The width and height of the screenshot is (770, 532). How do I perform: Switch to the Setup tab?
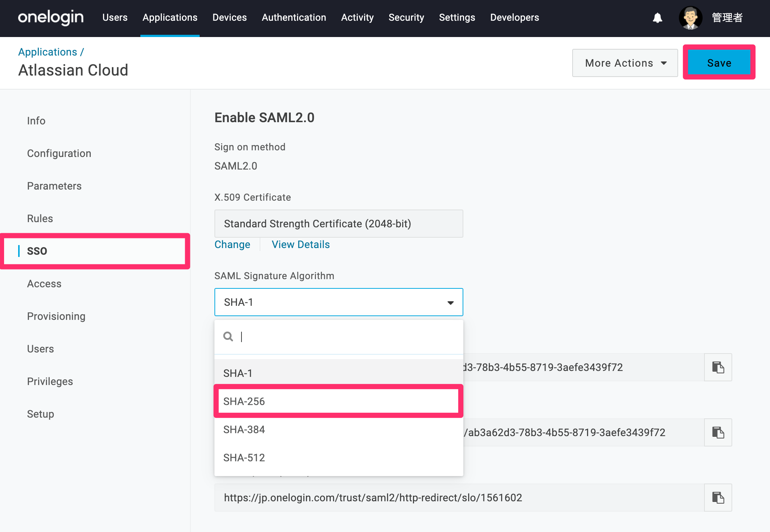[40, 414]
